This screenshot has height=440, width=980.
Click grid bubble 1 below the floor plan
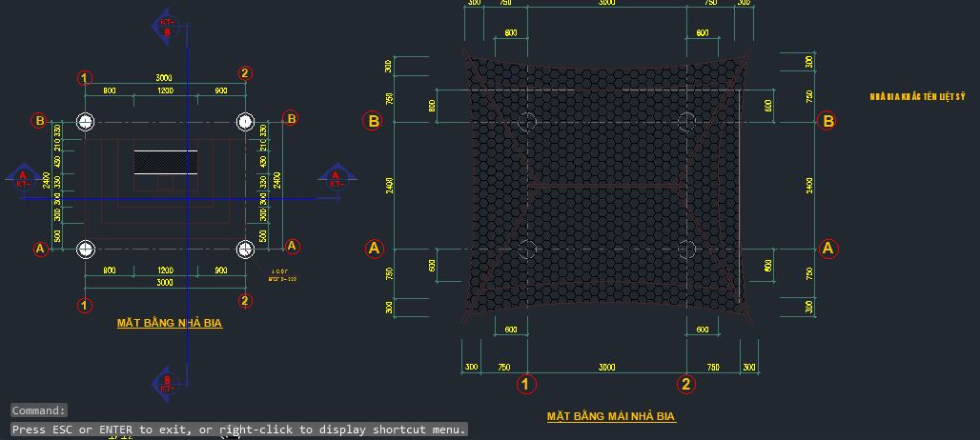coord(85,305)
